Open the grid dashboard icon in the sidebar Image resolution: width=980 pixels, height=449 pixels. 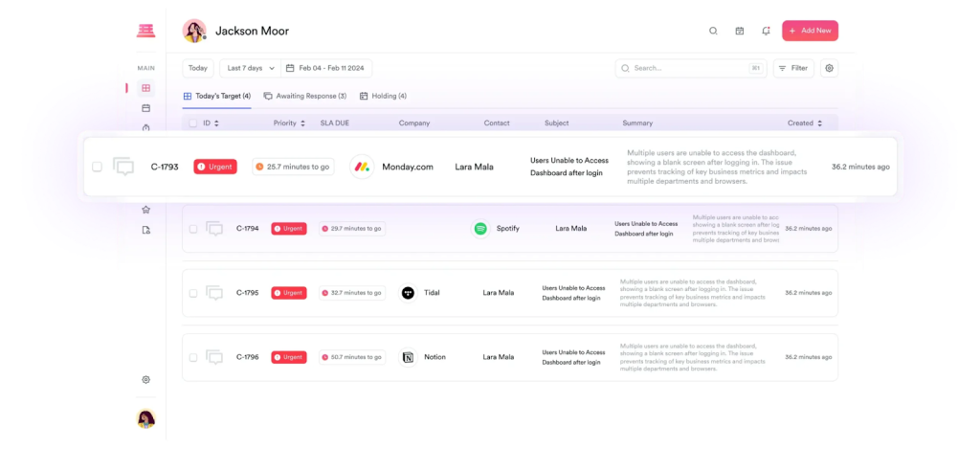[145, 88]
